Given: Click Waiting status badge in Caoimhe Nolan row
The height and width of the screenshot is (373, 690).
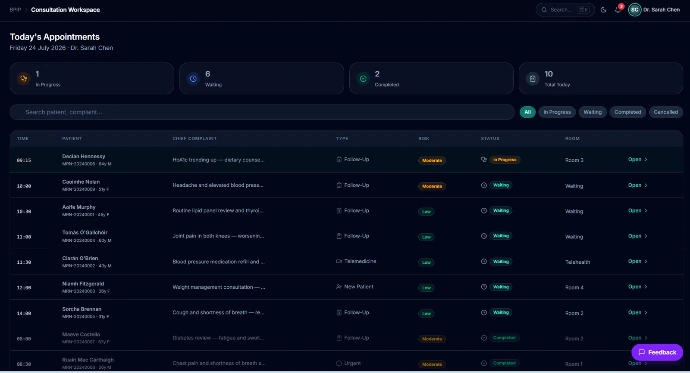Looking at the screenshot, I should click(501, 185).
